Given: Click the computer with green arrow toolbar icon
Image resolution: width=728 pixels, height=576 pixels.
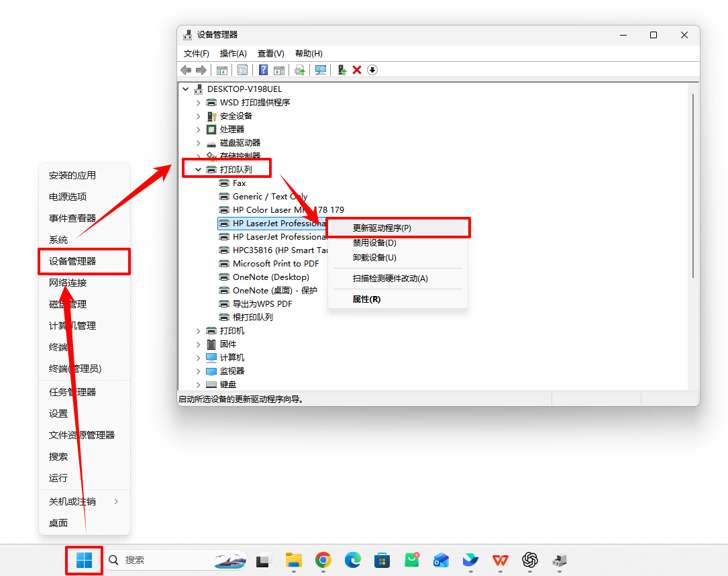Looking at the screenshot, I should click(342, 70).
